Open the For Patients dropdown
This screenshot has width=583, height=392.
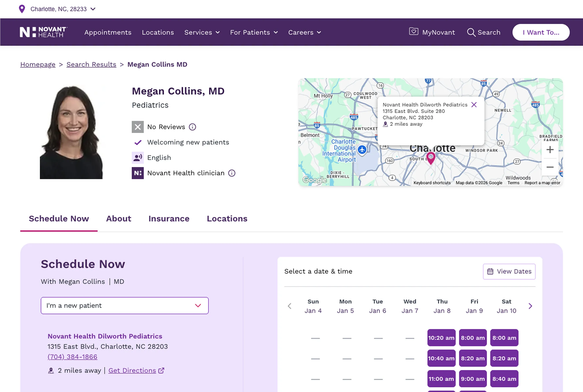(254, 32)
